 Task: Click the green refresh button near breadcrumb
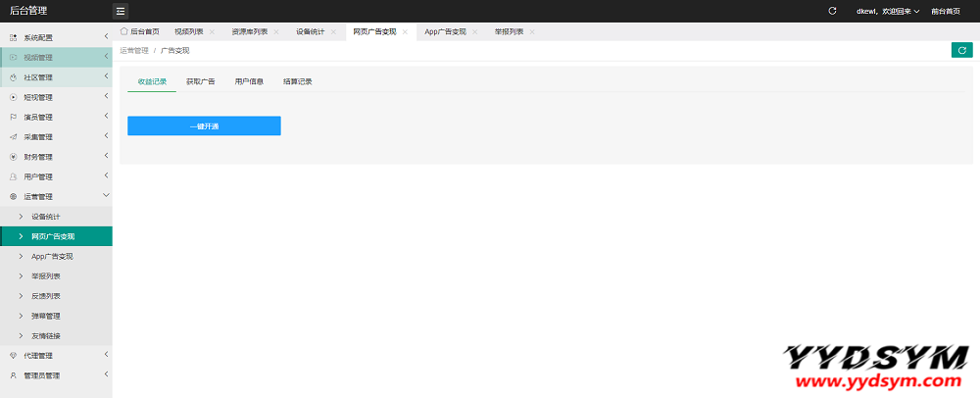961,50
